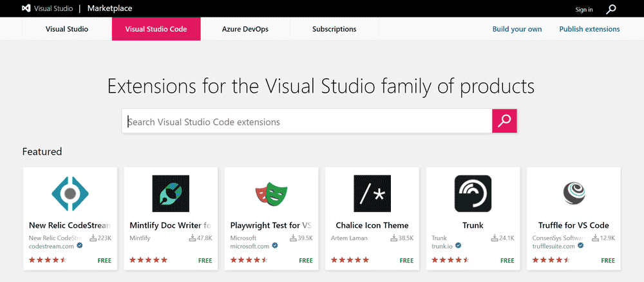
Task: Switch to the Visual Studio tab
Action: point(67,29)
